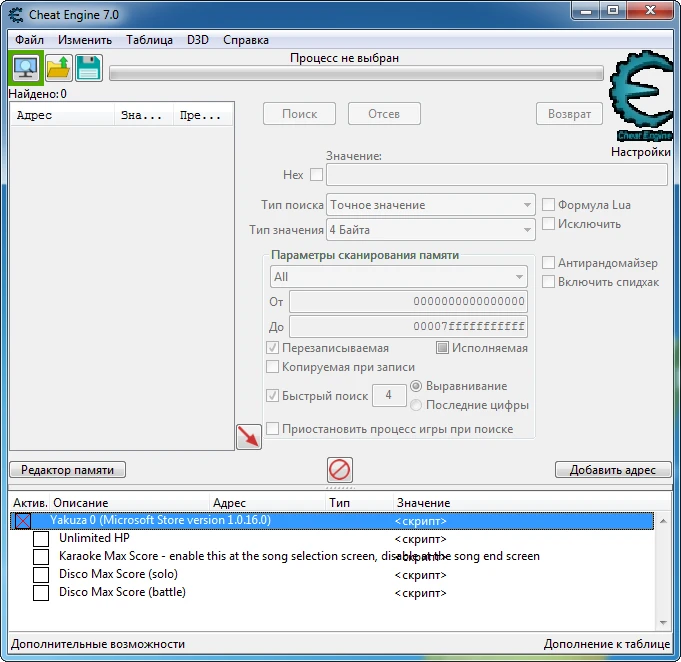Toggle the Hex checkbox
The image size is (681, 662).
click(x=316, y=175)
